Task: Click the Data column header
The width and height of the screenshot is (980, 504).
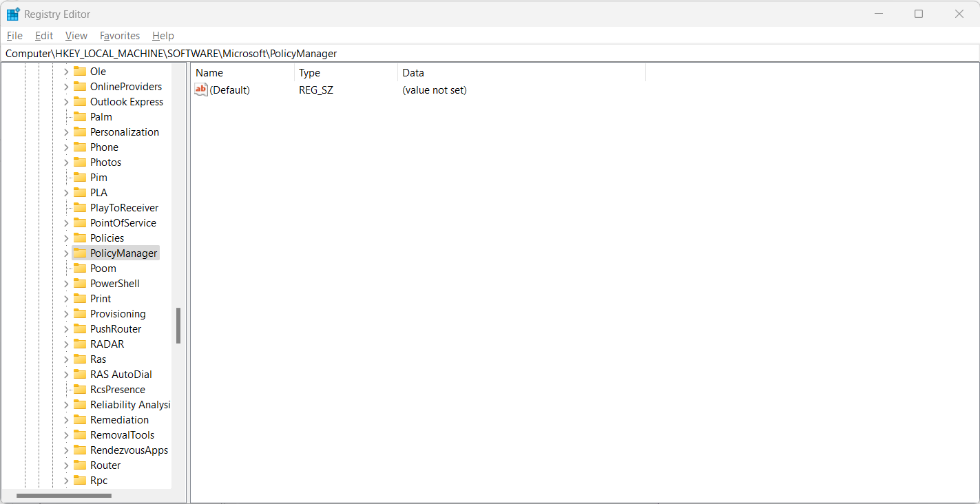Action: point(521,72)
